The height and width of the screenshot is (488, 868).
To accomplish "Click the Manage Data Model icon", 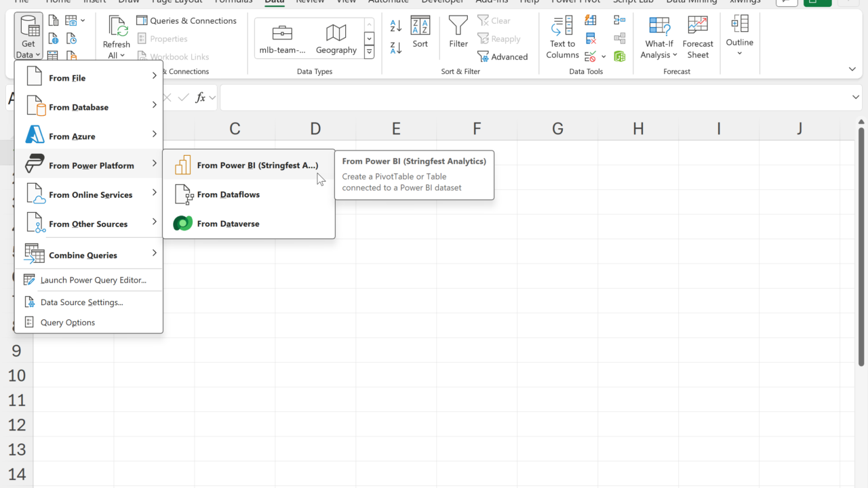I will point(619,56).
